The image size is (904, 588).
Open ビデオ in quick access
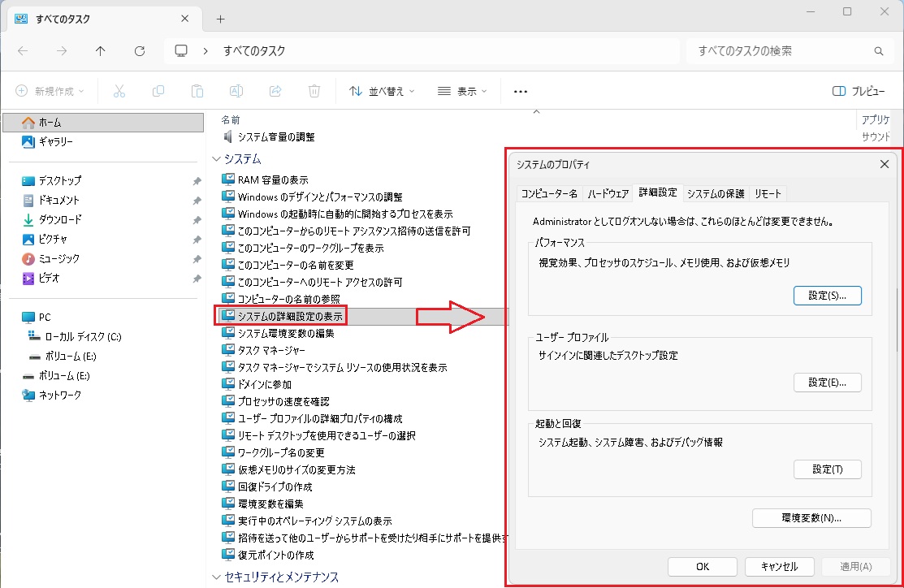(x=49, y=278)
